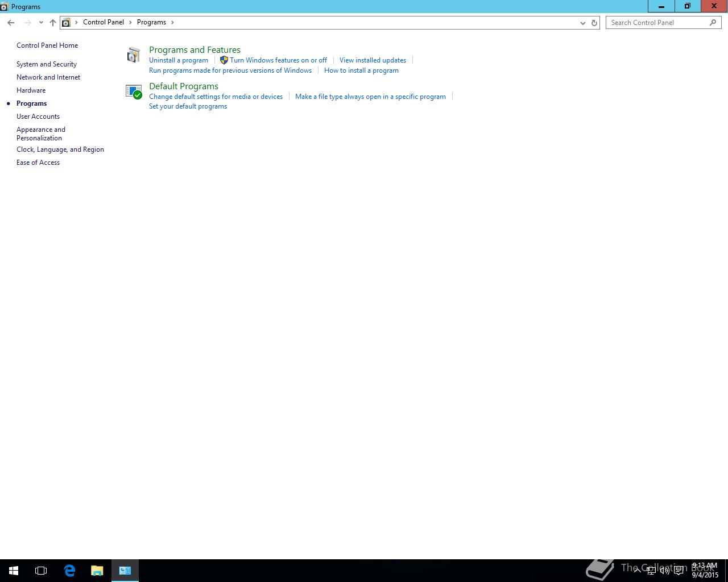
Task: Expand the address bar history dropdown
Action: (x=582, y=23)
